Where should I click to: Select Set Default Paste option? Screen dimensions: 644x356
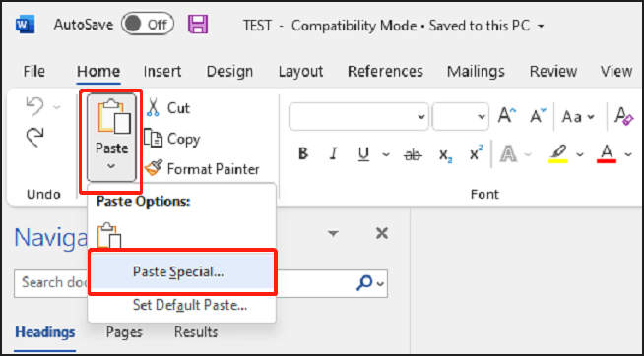(x=190, y=305)
